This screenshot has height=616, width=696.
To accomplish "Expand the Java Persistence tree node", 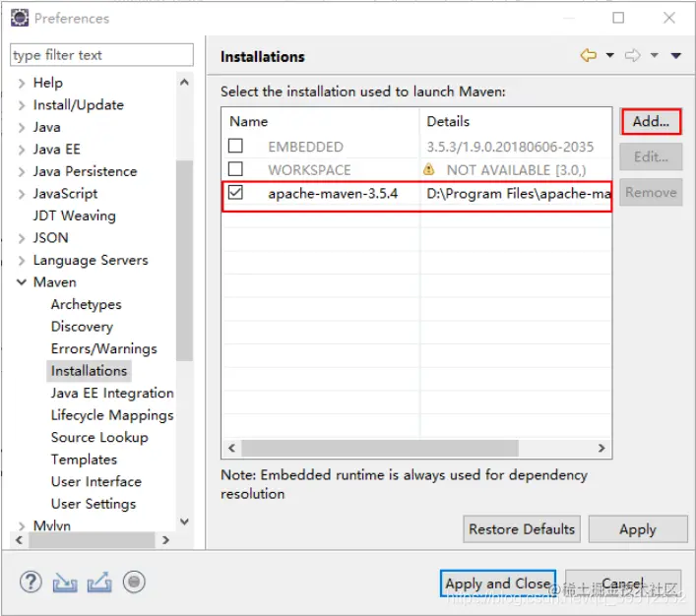I will click(22, 172).
